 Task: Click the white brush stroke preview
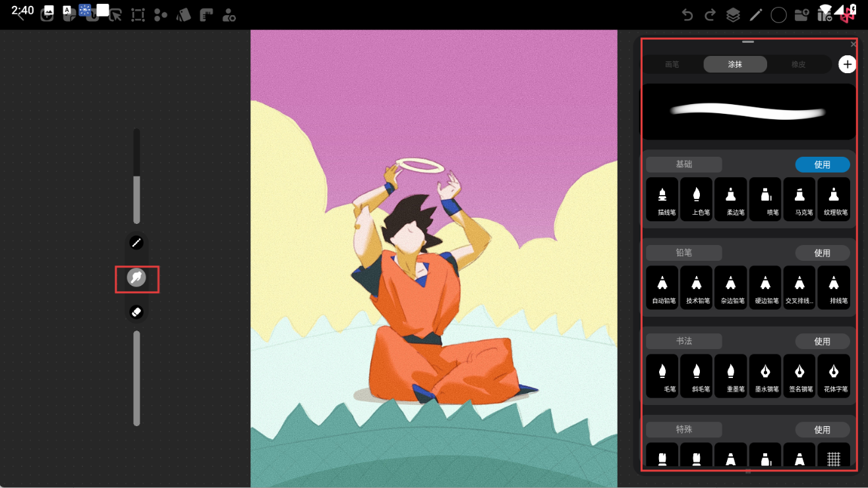tap(749, 111)
